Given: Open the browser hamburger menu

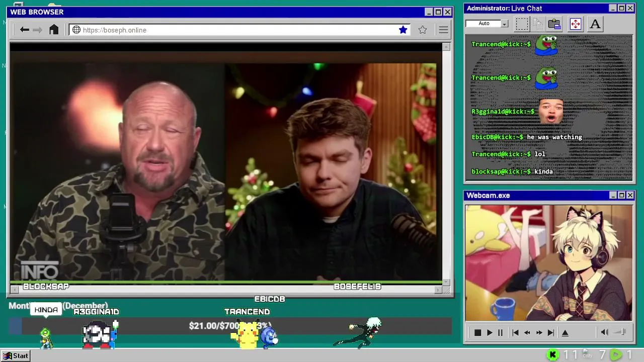Looking at the screenshot, I should coord(443,30).
